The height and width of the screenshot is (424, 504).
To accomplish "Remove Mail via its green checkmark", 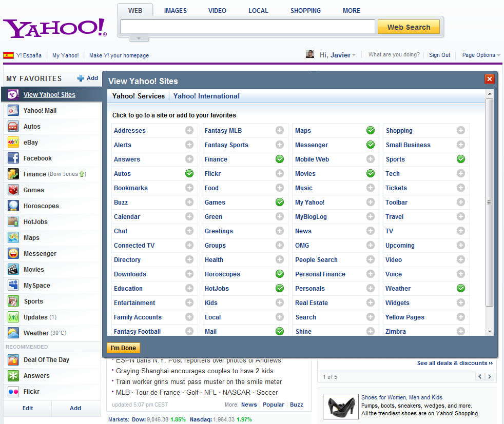I will 280,331.
